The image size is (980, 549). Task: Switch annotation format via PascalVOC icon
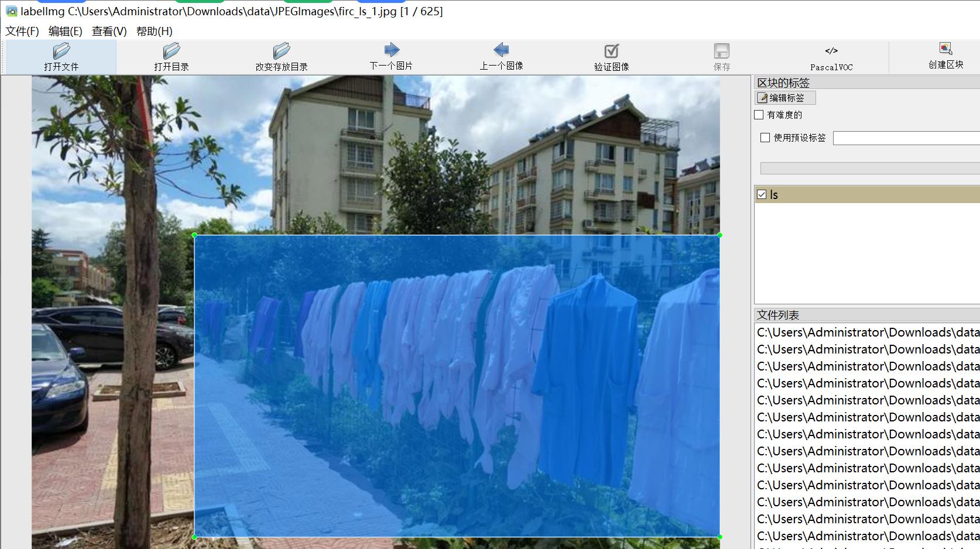(x=831, y=51)
